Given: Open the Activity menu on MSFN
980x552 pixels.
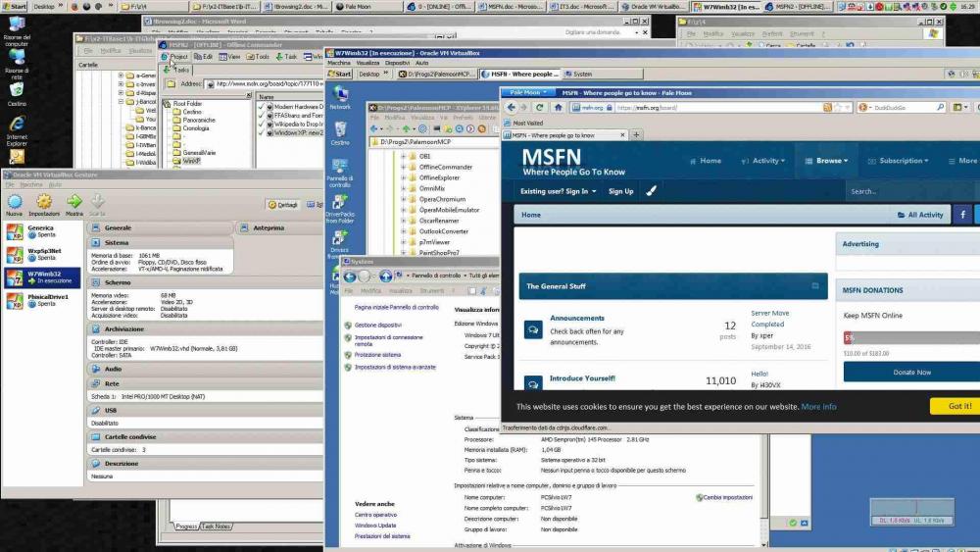Looking at the screenshot, I should [x=762, y=162].
